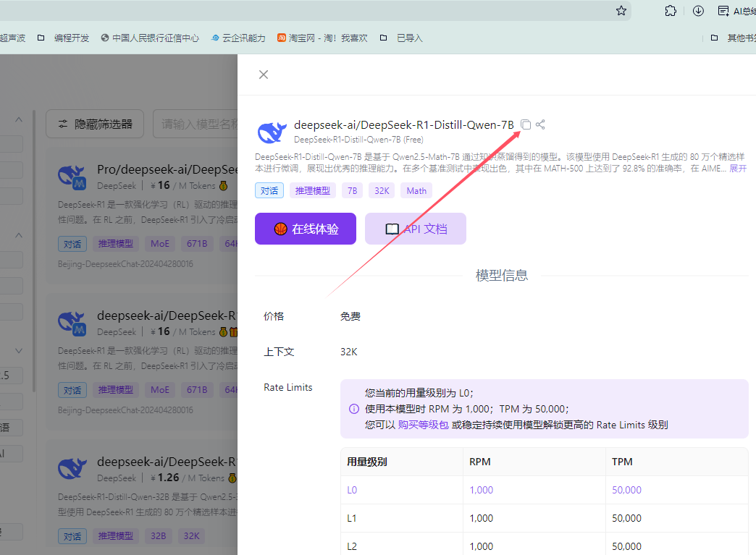Open API 文档 button

pyautogui.click(x=416, y=229)
